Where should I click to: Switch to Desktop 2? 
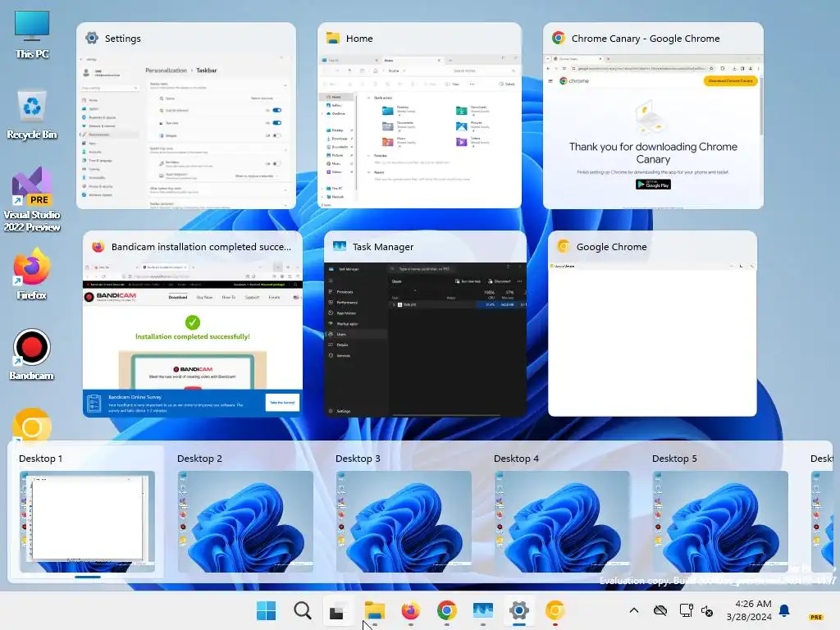click(245, 521)
